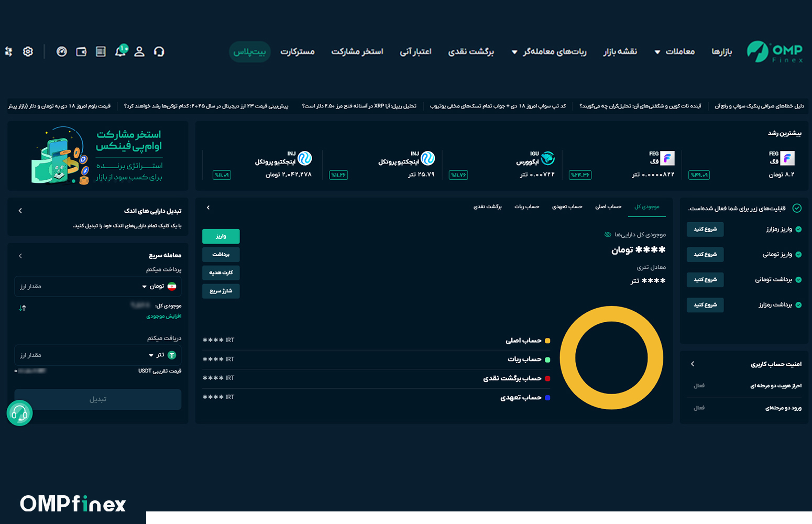The height and width of the screenshot is (524, 812).
Task: Click check icon next to برداشت رمزارز
Action: tap(798, 304)
